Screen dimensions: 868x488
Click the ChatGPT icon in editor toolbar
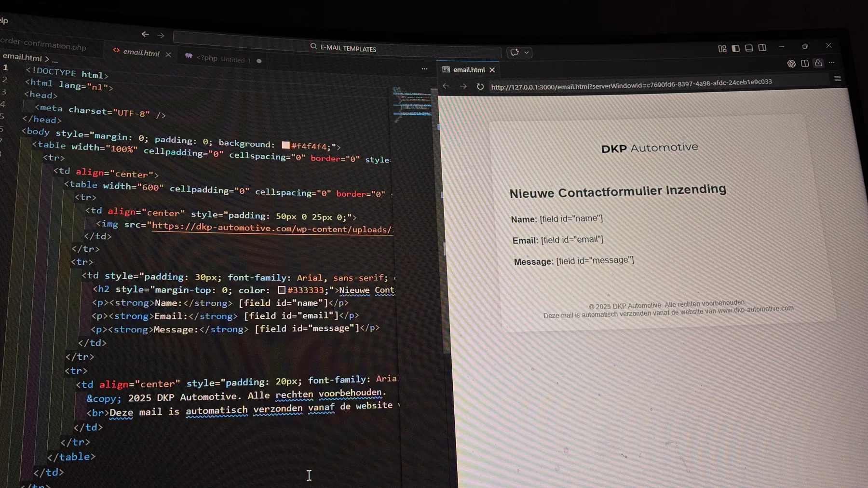[791, 64]
